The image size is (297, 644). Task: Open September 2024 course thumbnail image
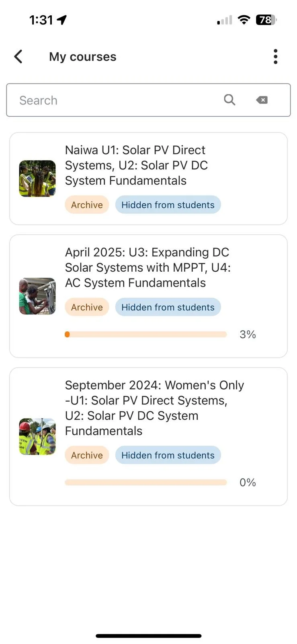[x=37, y=436]
